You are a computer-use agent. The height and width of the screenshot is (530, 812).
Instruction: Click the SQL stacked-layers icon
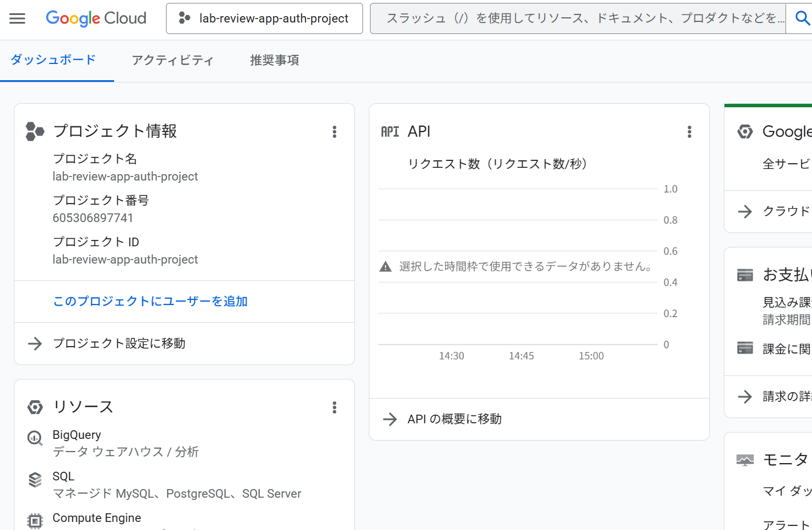pos(35,480)
